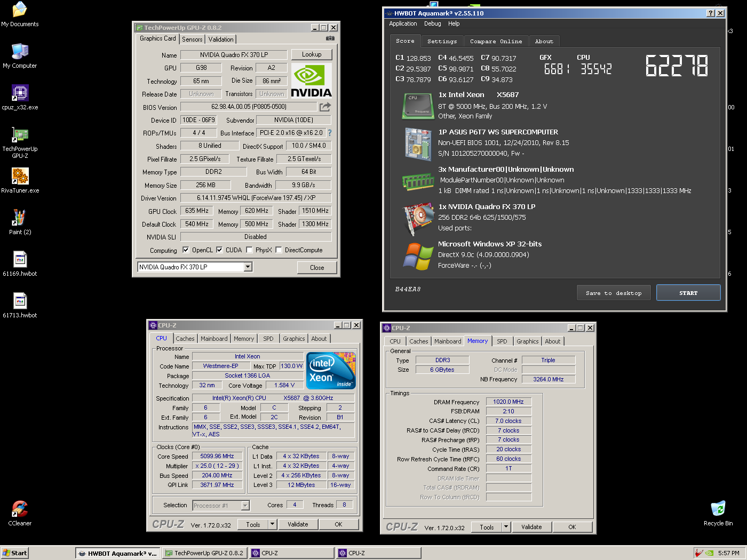Toggle OpenCL checkbox in GPU-Z
Image resolution: width=747 pixels, height=560 pixels.
click(x=186, y=250)
